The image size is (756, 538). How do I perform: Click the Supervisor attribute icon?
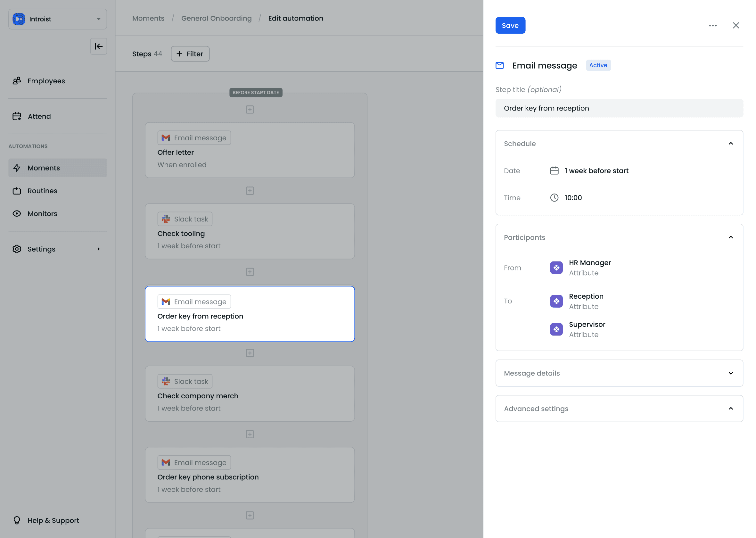(x=556, y=329)
